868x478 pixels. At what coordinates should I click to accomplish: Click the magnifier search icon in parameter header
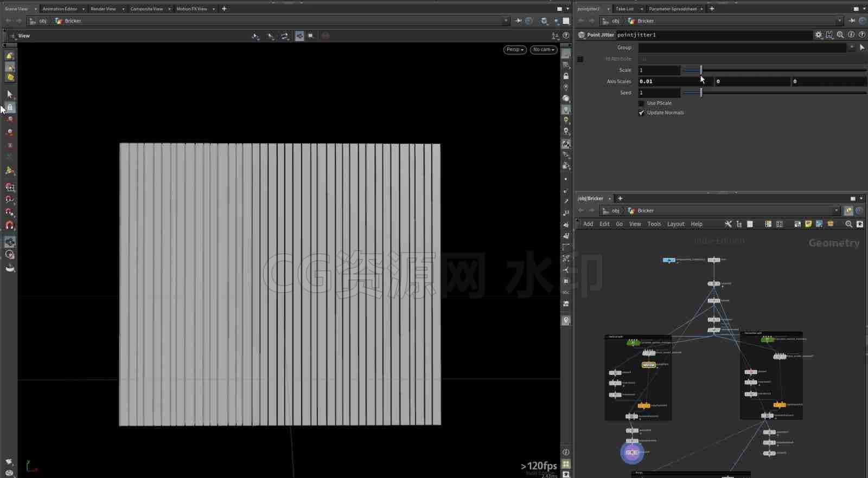tap(840, 35)
